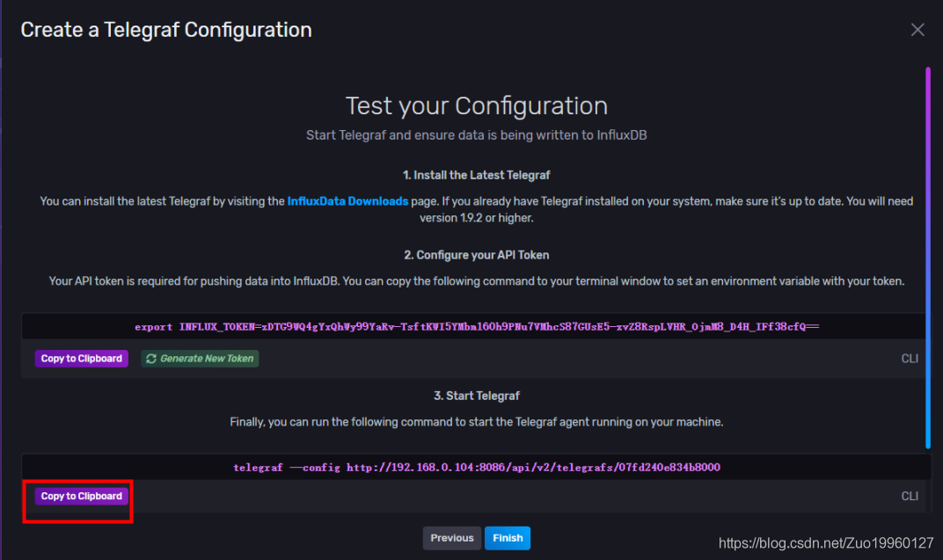
Task: Click the 'Test your Configuration' heading
Action: 476,105
